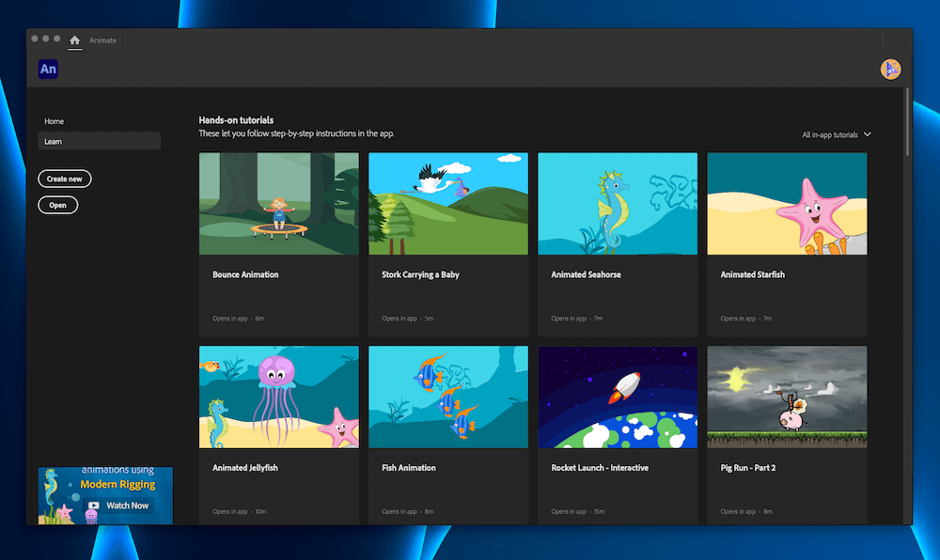This screenshot has height=560, width=940.
Task: Click the Rocket Launch - Interactive title
Action: 600,468
